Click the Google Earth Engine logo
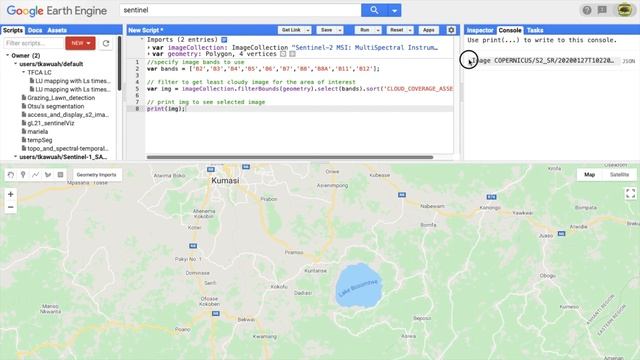Image resolution: width=640 pixels, height=360 pixels. (x=57, y=11)
